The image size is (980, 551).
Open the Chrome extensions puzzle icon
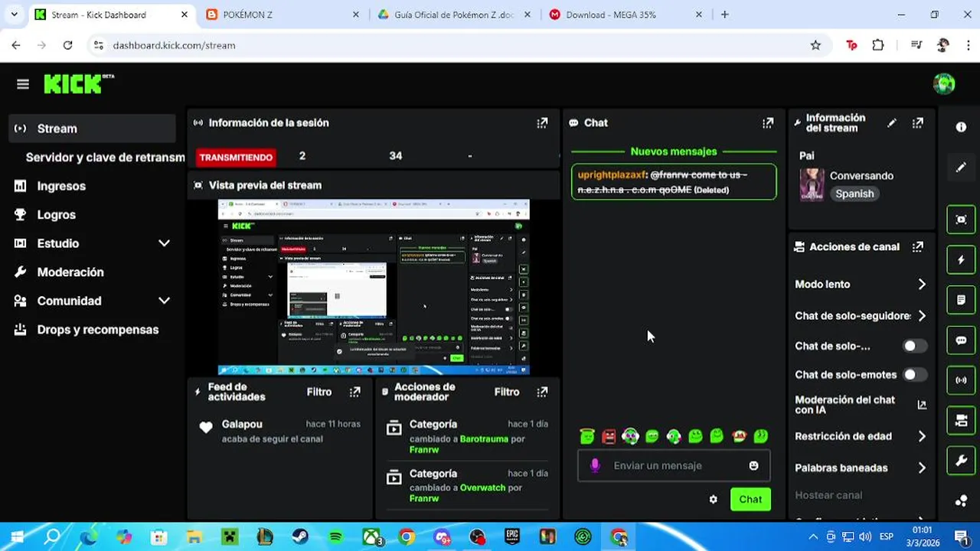[x=878, y=45]
